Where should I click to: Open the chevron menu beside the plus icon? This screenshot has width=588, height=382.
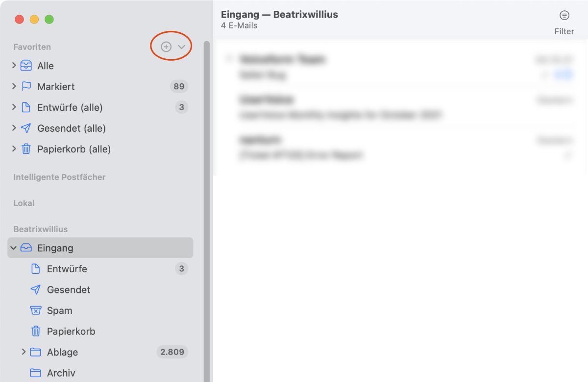(x=182, y=47)
